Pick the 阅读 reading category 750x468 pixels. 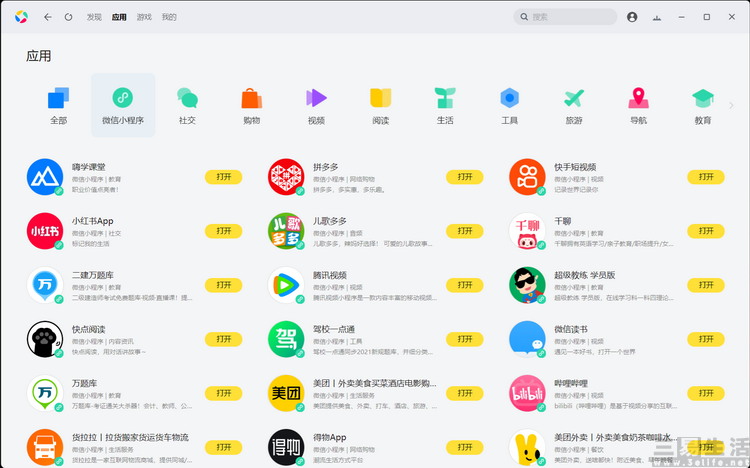pyautogui.click(x=381, y=98)
